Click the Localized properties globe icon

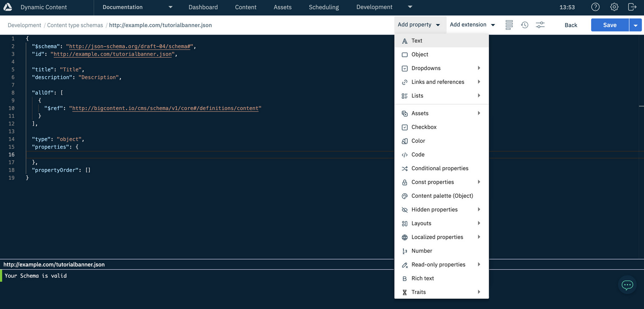405,237
